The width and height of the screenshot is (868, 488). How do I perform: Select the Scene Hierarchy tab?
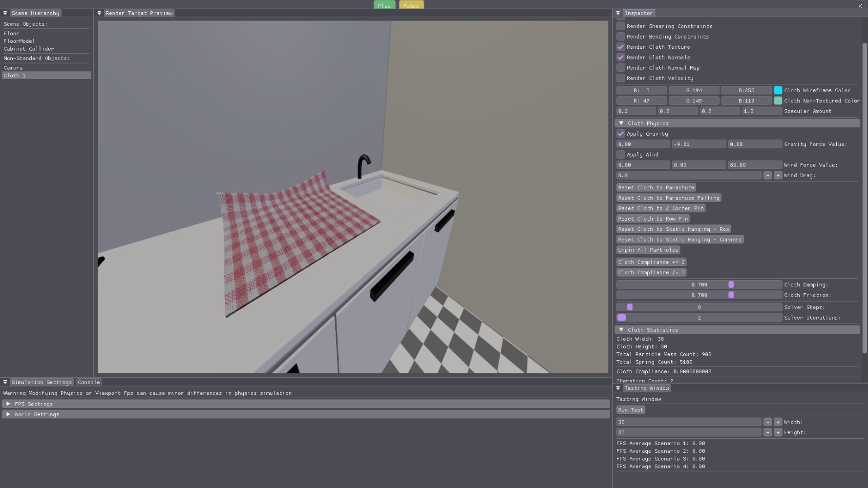point(35,13)
